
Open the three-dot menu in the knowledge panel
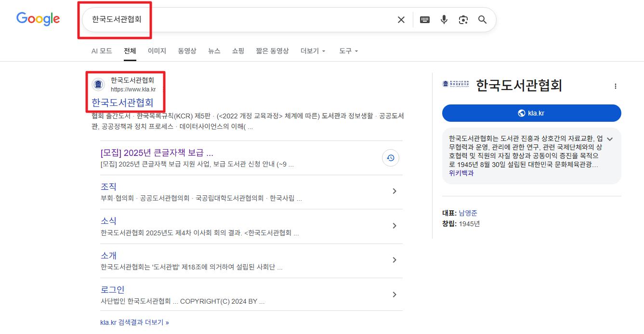616,86
